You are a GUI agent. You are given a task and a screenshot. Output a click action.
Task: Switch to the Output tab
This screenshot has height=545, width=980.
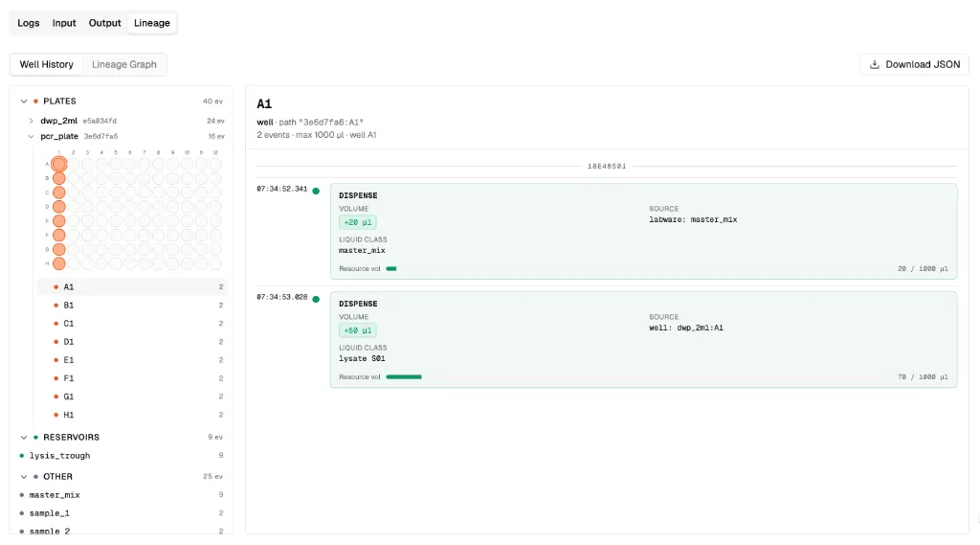(x=104, y=23)
